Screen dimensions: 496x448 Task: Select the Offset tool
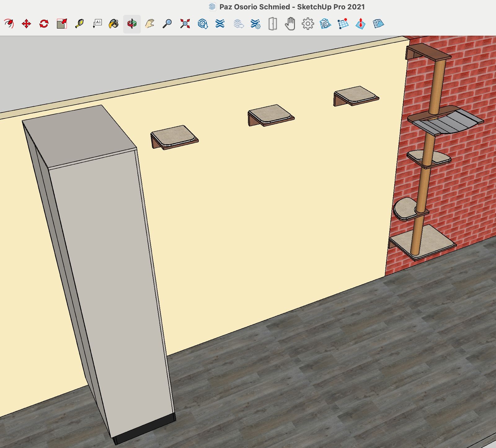[x=9, y=24]
